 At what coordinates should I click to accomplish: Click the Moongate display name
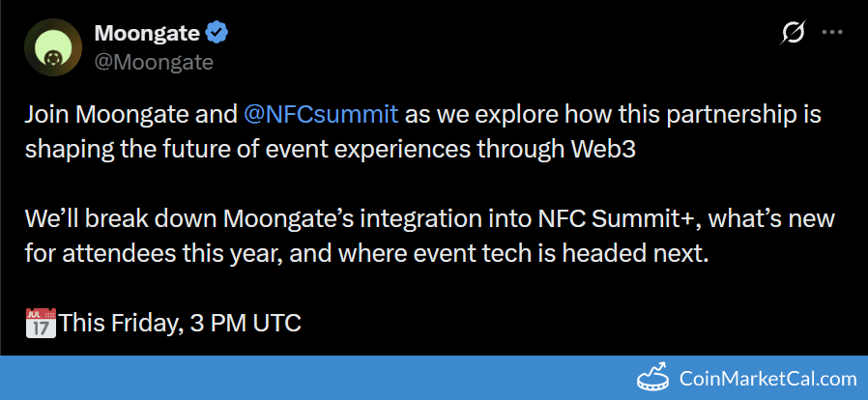147,33
